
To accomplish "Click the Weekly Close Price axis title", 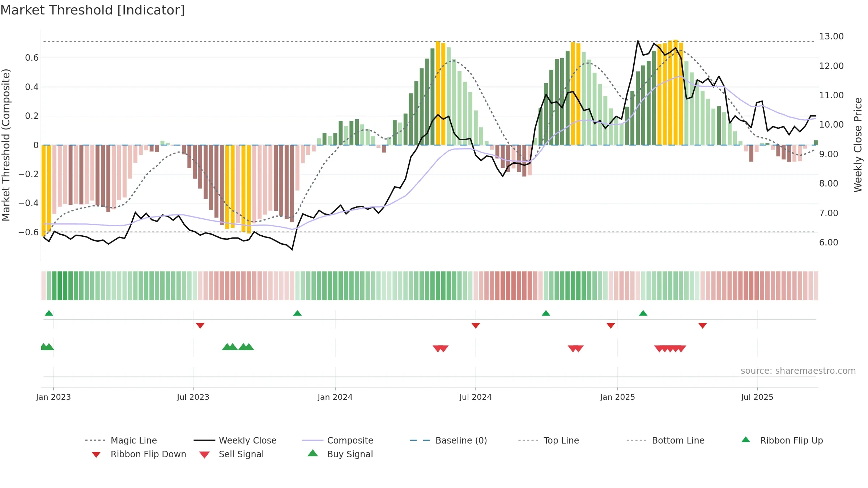I will pyautogui.click(x=858, y=145).
